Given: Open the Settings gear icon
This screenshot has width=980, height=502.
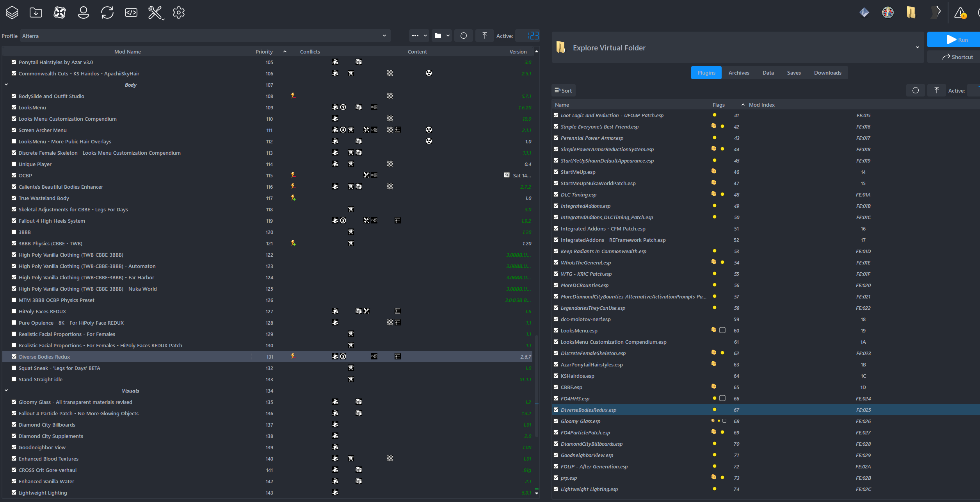Looking at the screenshot, I should pyautogui.click(x=179, y=13).
